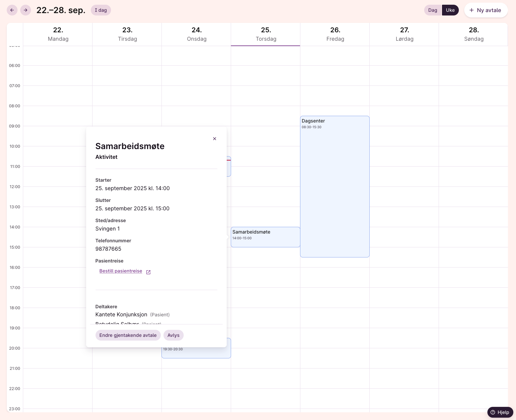The width and height of the screenshot is (516, 420).
Task: Select Torsdag 25. day header
Action: tap(266, 34)
